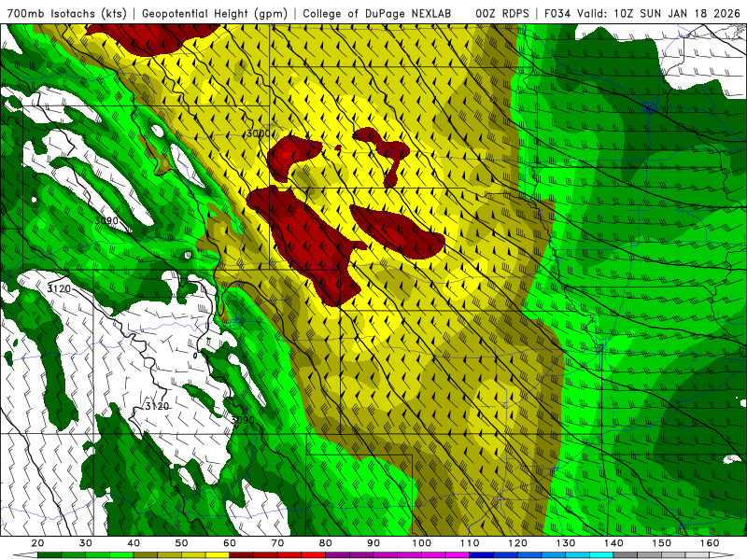Pick the dark blue swatch starting at 110 kts
Image resolution: width=747 pixels, height=560 pixels.
tap(481, 555)
